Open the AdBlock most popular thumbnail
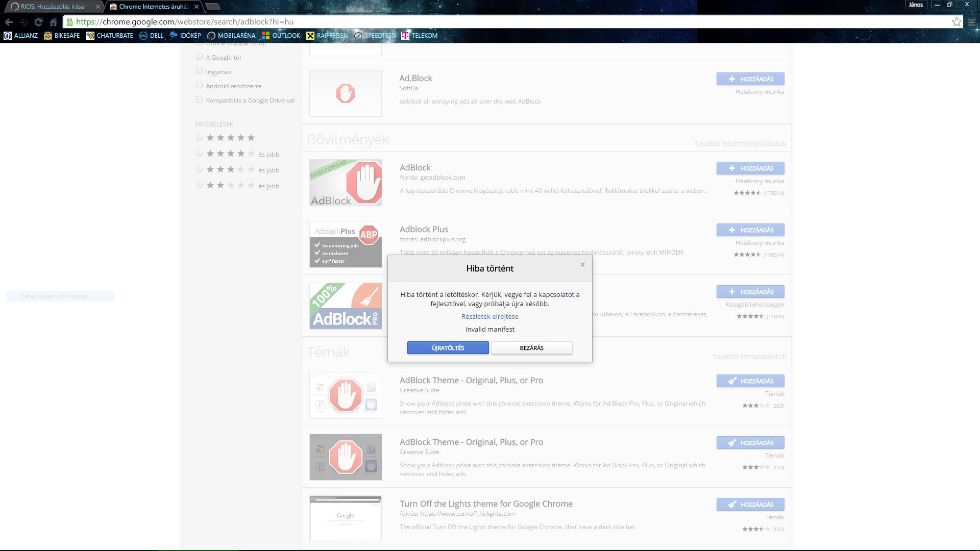980x551 pixels. click(346, 183)
